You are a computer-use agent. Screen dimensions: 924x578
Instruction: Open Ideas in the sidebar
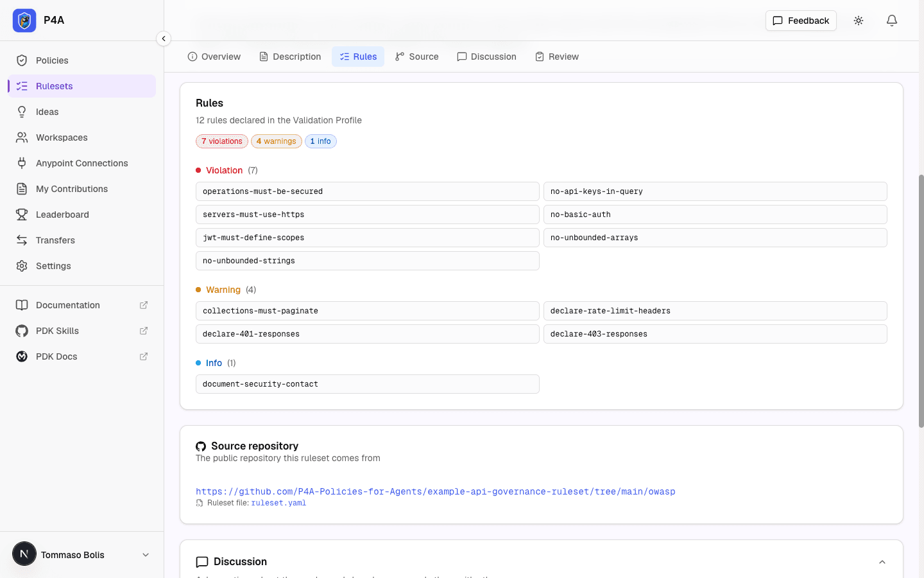82,112
